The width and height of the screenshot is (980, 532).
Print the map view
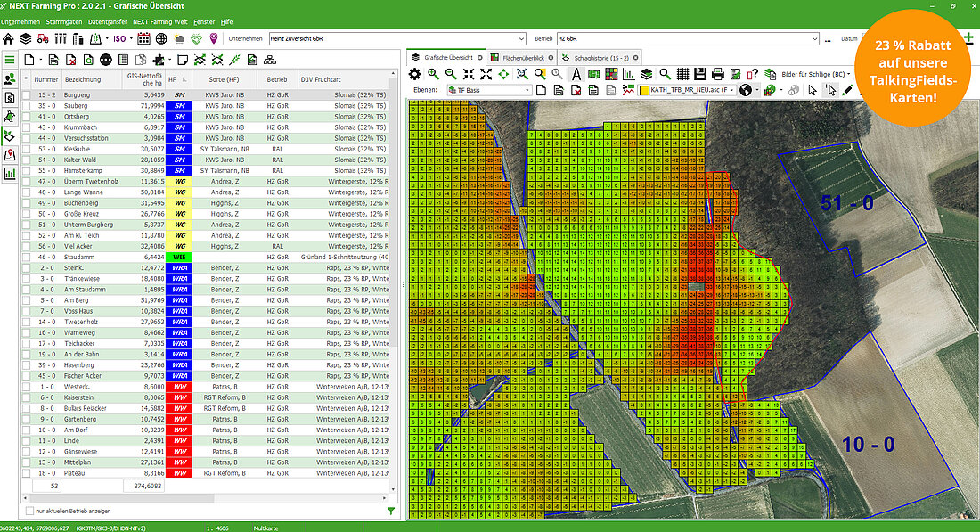717,74
